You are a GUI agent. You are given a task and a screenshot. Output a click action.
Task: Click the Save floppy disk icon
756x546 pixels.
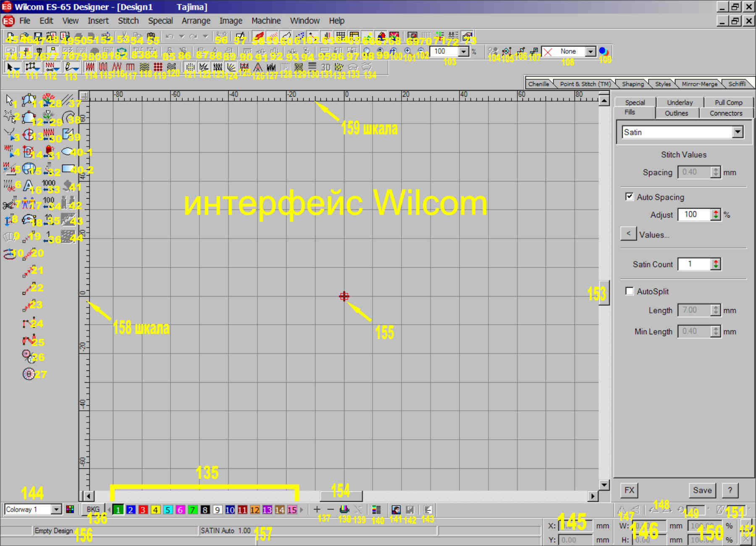pos(38,37)
